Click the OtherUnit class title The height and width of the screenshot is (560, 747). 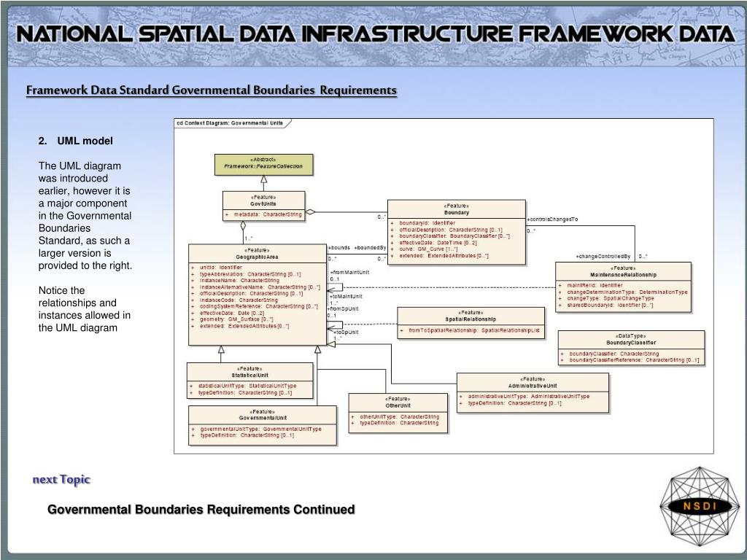(x=398, y=405)
